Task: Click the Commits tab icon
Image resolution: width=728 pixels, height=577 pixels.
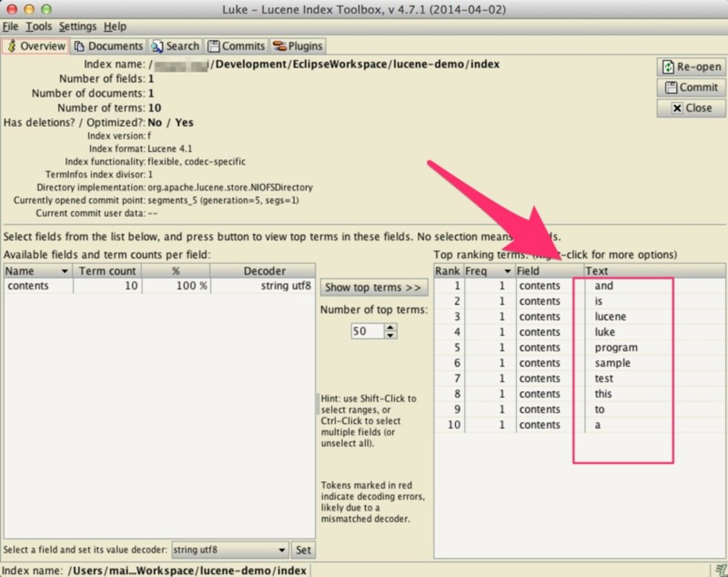Action: tap(213, 46)
